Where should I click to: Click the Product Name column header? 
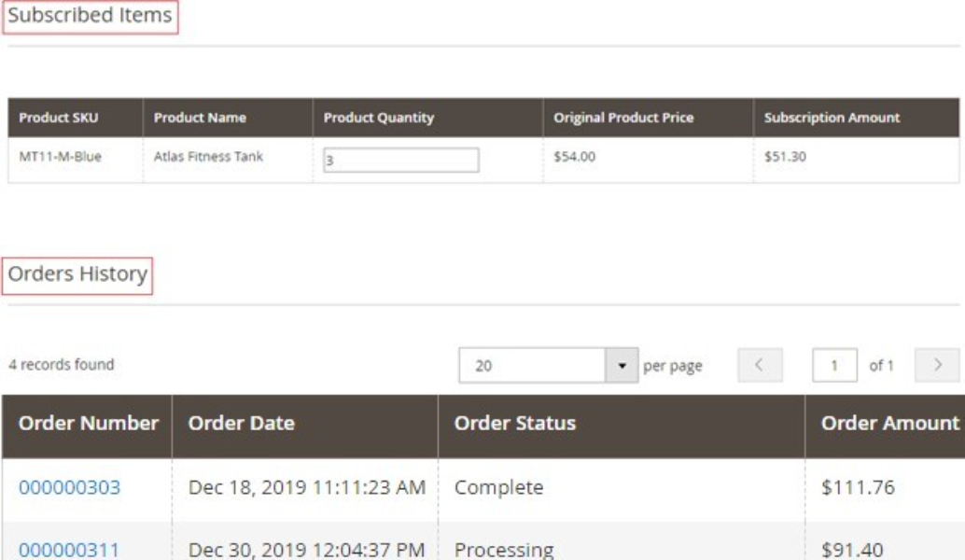coord(200,119)
